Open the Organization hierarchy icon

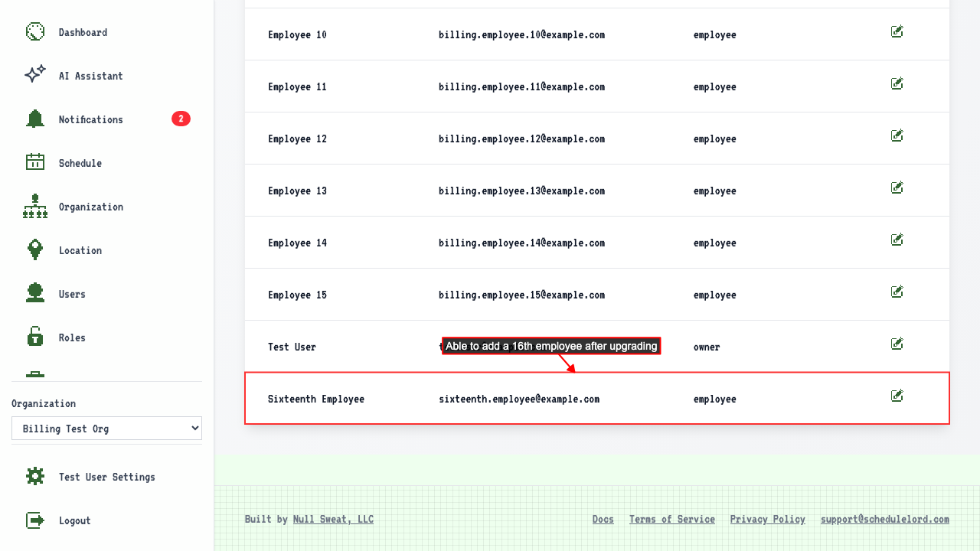[35, 206]
